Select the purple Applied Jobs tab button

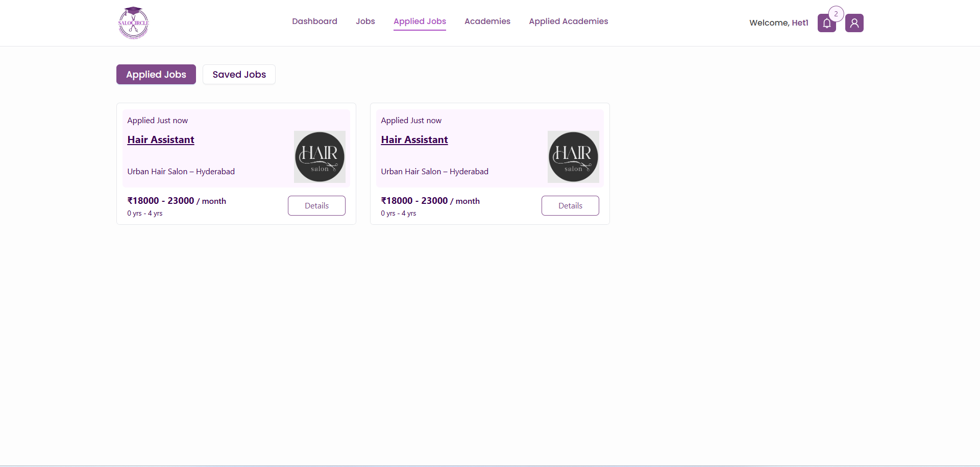click(156, 75)
